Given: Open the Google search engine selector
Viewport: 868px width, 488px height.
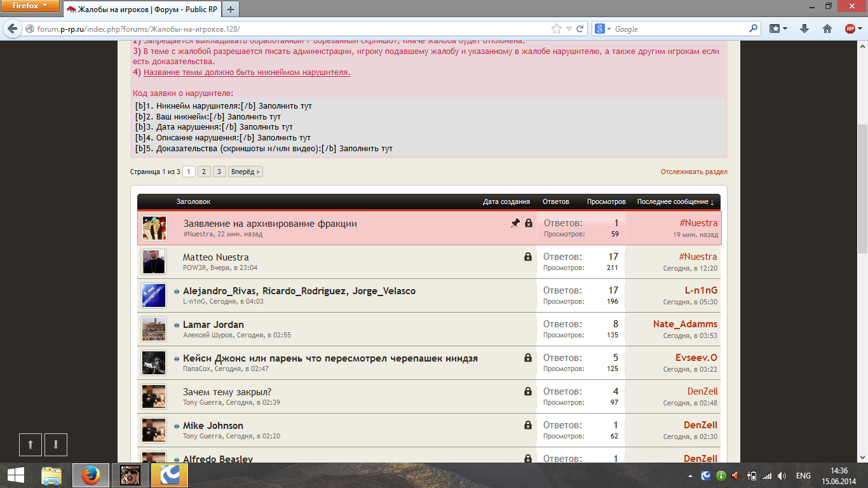Looking at the screenshot, I should pyautogui.click(x=603, y=29).
